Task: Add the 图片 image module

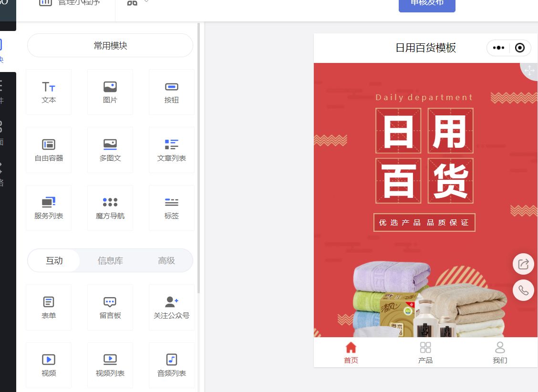Action: [x=110, y=92]
